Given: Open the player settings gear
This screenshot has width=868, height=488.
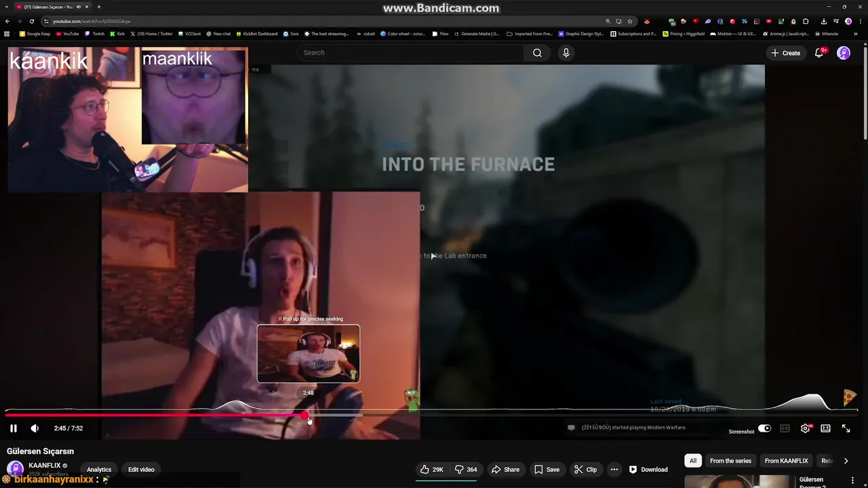Looking at the screenshot, I should click(805, 428).
